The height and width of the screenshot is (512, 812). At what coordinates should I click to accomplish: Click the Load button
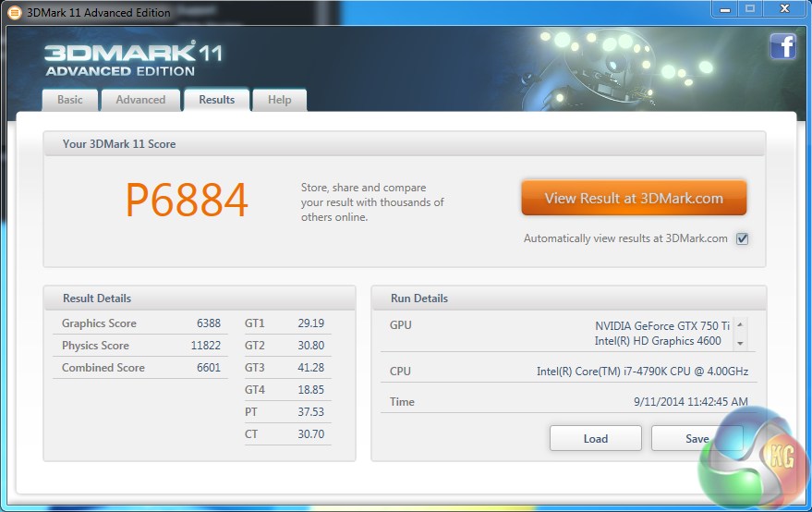(x=596, y=438)
